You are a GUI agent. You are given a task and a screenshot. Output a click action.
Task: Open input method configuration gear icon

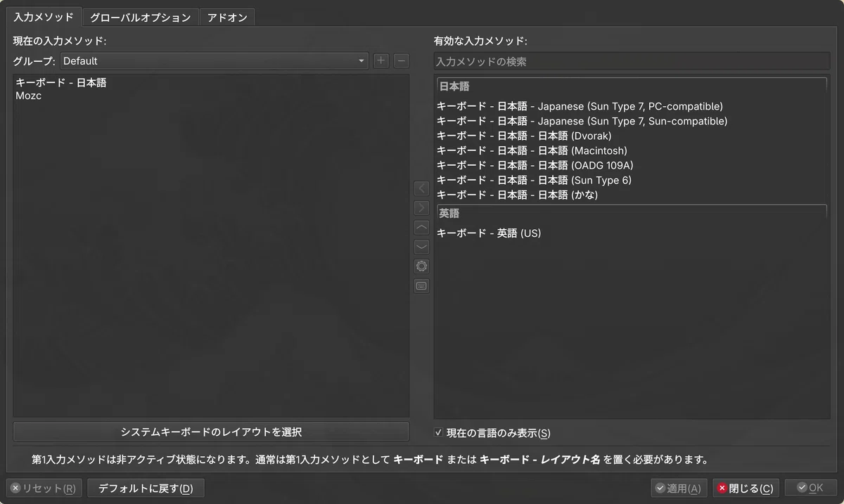pos(421,266)
